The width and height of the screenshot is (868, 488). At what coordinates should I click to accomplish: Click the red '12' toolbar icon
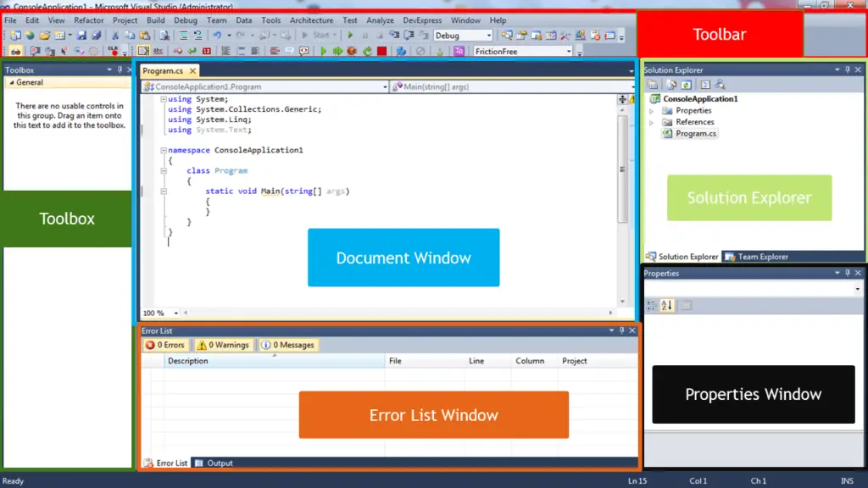click(207, 52)
